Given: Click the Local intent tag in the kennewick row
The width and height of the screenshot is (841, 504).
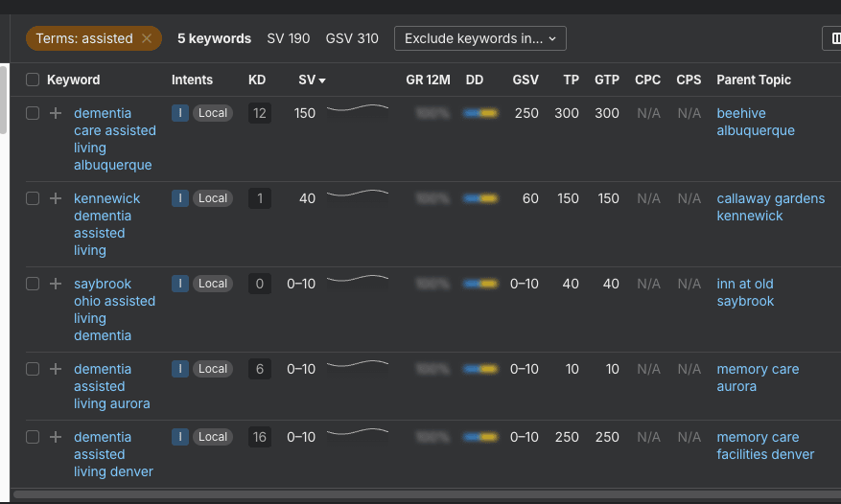Looking at the screenshot, I should 213,198.
